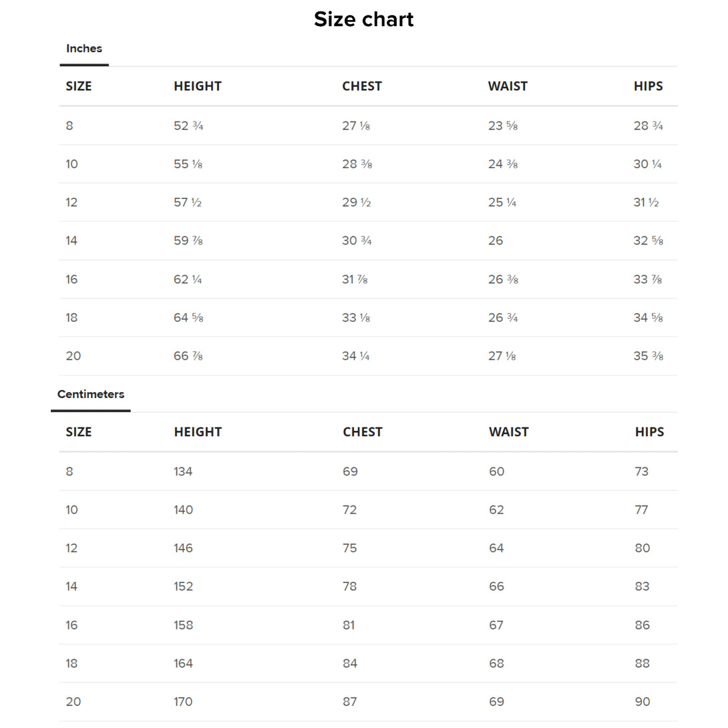Click the 35 ⅜ hips value
Image resolution: width=728 pixels, height=728 pixels.
click(648, 356)
